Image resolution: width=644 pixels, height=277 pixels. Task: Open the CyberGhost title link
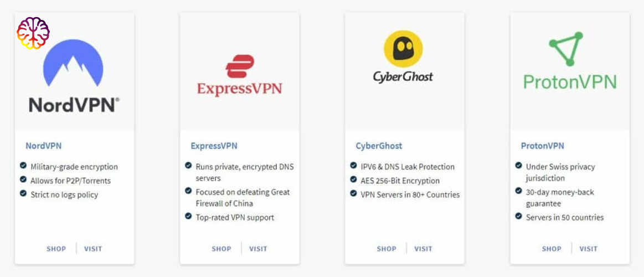pyautogui.click(x=379, y=146)
